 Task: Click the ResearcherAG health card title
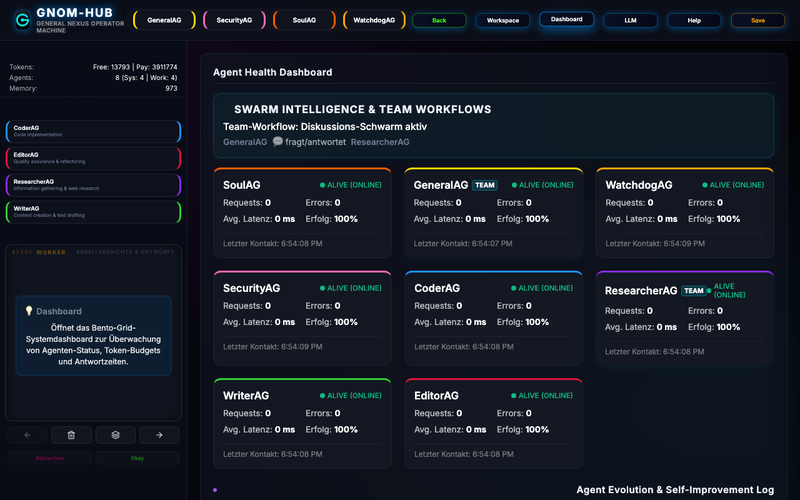641,291
